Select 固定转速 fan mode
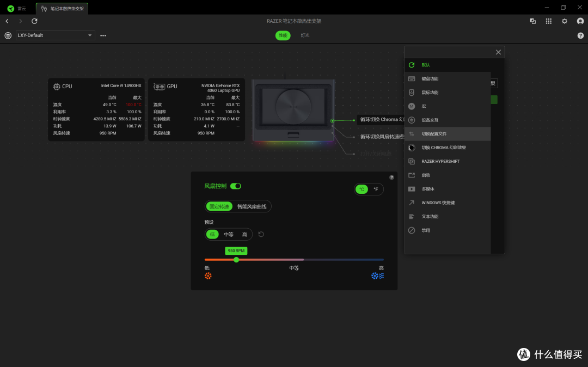This screenshot has height=367, width=588. click(x=219, y=206)
